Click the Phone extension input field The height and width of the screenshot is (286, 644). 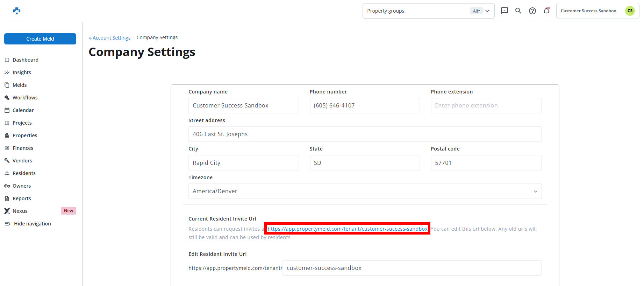coord(486,106)
